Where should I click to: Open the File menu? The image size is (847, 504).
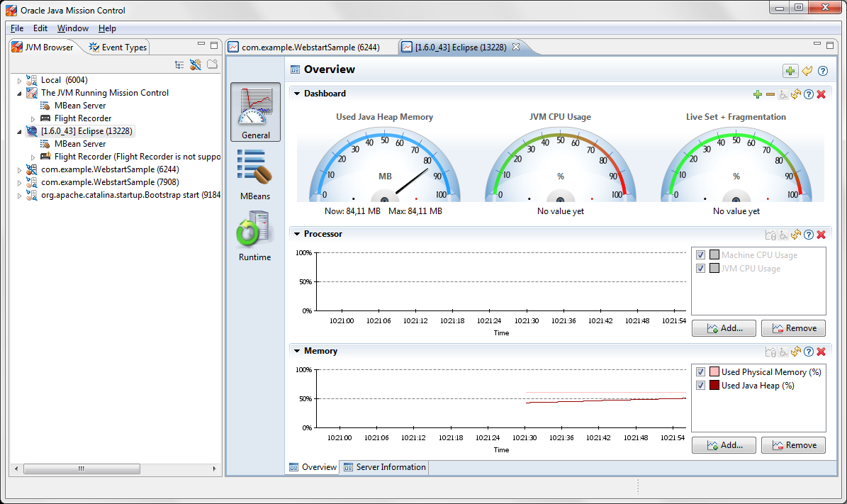pos(17,28)
